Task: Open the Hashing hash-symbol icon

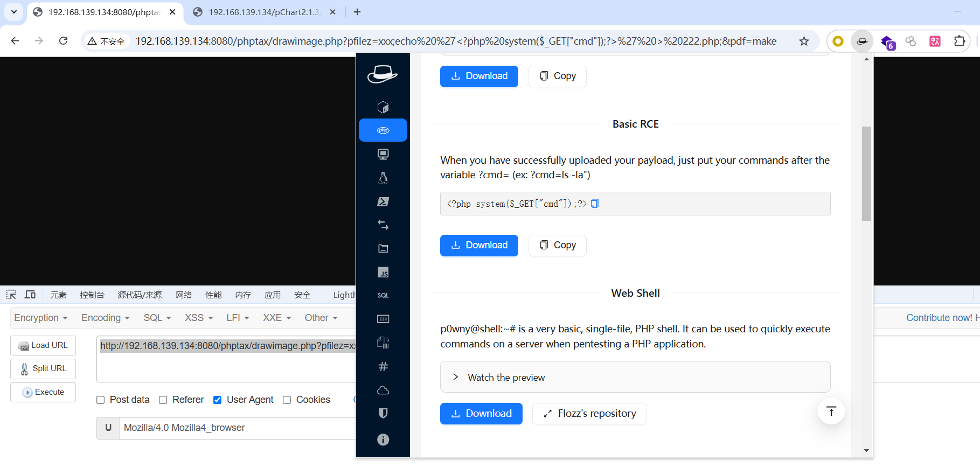Action: click(383, 366)
